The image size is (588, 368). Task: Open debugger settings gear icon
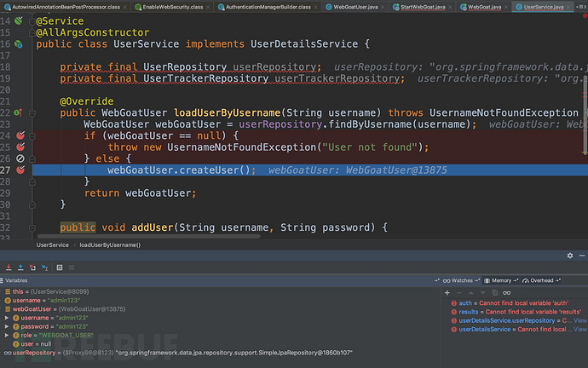click(571, 254)
